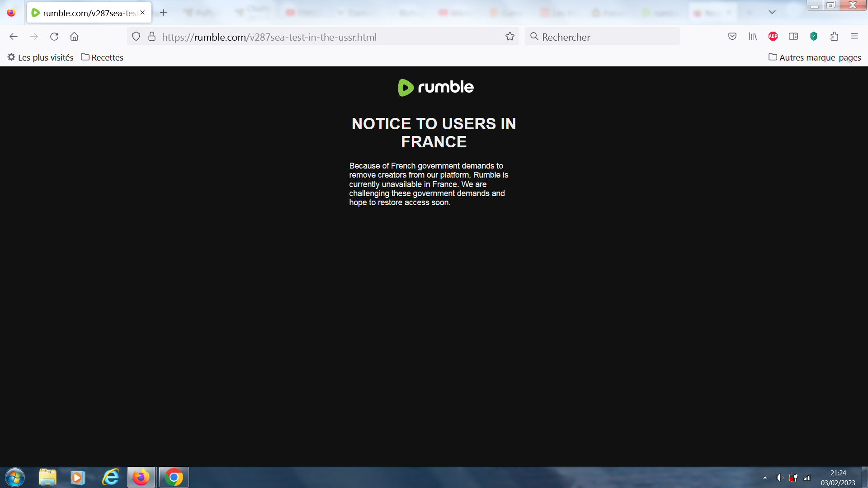Bookmark this page with the star icon
This screenshot has width=868, height=488.
pos(510,37)
